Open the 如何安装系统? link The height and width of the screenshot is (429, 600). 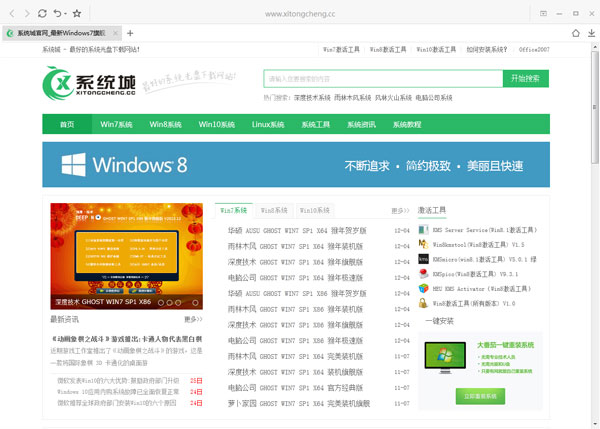[486, 49]
